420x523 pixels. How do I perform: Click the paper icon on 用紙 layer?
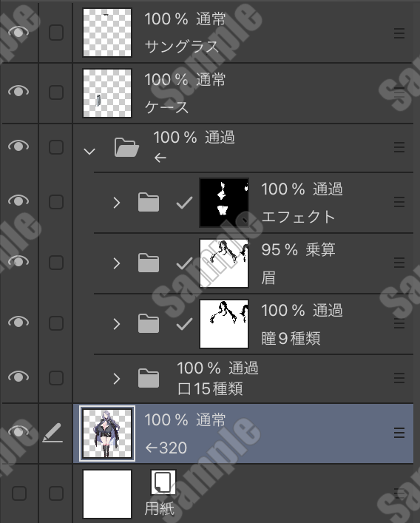pos(163,482)
